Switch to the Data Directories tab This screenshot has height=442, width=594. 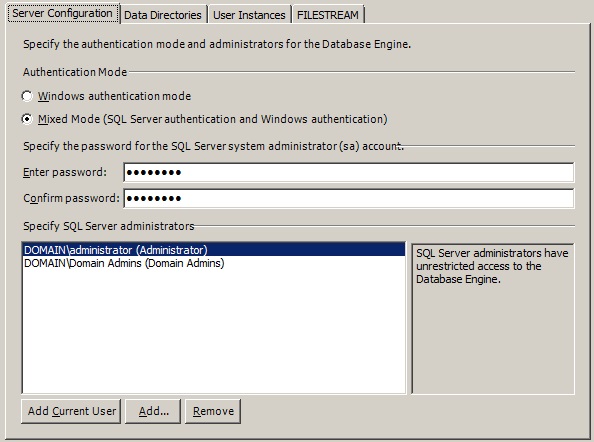click(163, 15)
